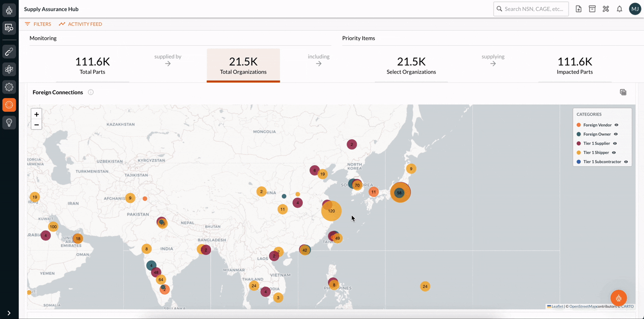Click the Foreign Owner color dot in the legend
Viewport: 644px width, 319px height.
pyautogui.click(x=578, y=134)
